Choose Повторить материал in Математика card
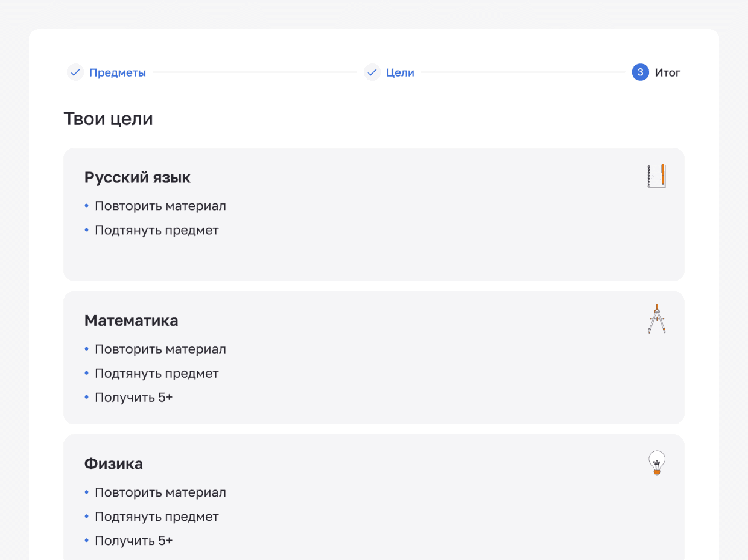The image size is (748, 560). click(160, 349)
